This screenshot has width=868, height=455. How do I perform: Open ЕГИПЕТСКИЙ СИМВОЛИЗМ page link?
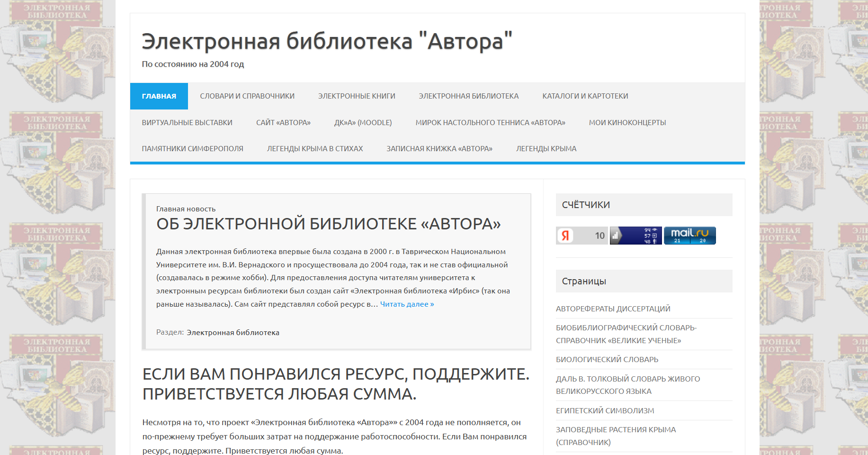tap(605, 411)
